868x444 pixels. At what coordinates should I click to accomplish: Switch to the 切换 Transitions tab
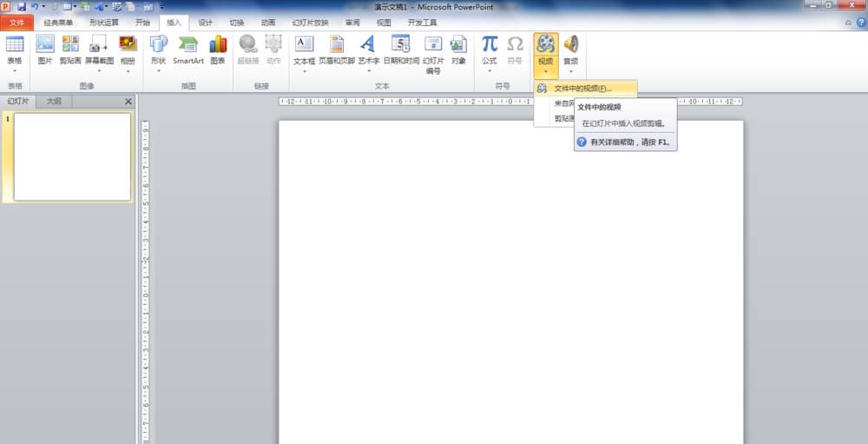click(x=237, y=23)
